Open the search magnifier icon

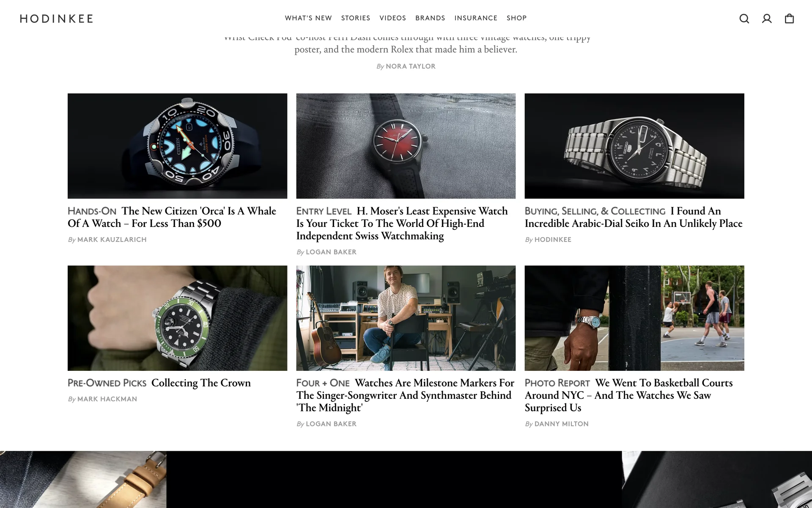pyautogui.click(x=744, y=19)
